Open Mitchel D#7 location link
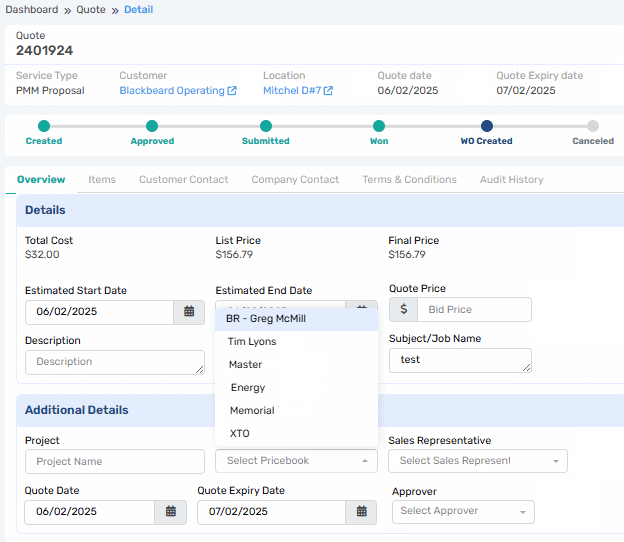 [x=292, y=91]
